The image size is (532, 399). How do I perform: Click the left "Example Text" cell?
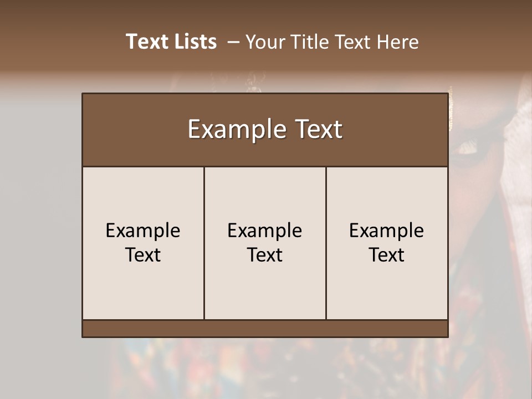click(x=143, y=243)
